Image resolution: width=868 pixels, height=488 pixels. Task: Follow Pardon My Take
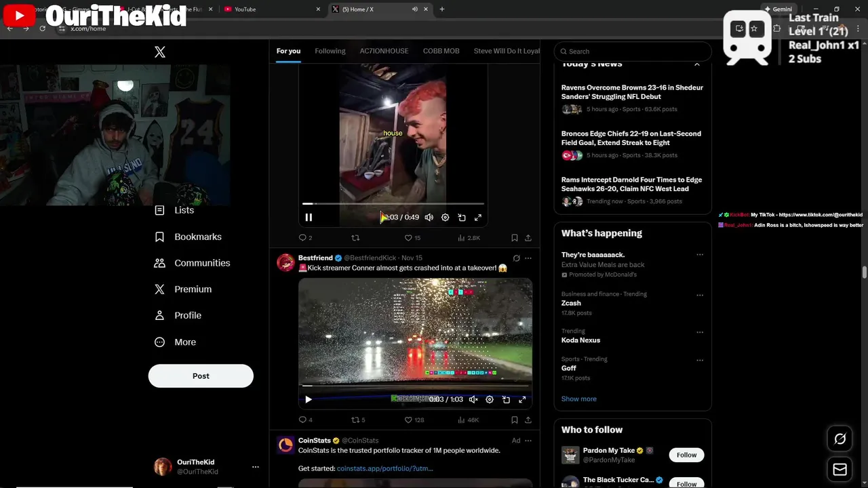(x=686, y=455)
